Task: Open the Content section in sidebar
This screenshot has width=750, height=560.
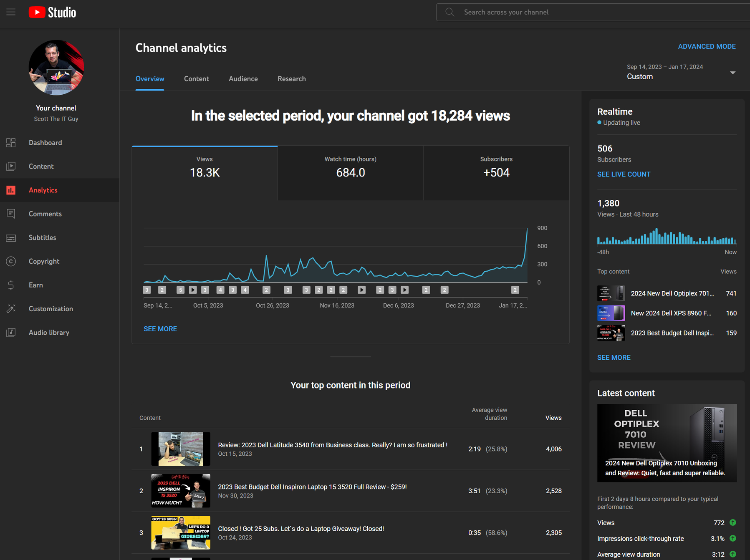Action: click(60, 166)
